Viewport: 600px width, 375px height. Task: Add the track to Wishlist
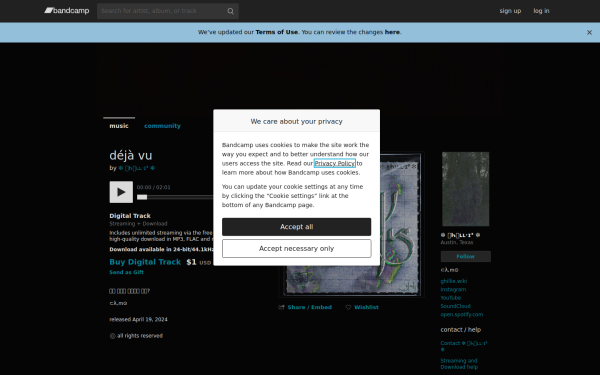point(366,307)
